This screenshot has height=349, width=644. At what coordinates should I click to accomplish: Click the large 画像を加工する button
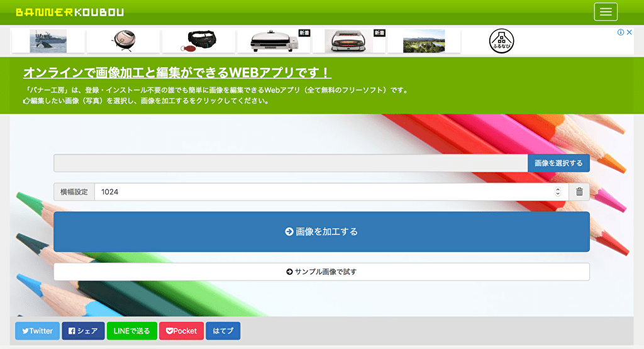(x=321, y=231)
